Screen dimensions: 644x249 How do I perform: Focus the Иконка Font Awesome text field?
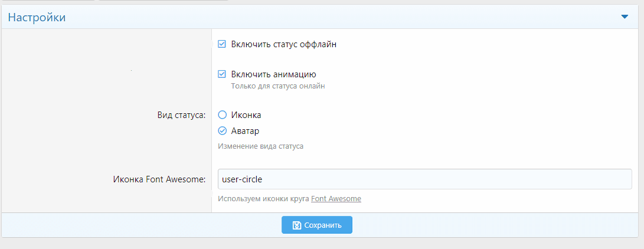(425, 179)
